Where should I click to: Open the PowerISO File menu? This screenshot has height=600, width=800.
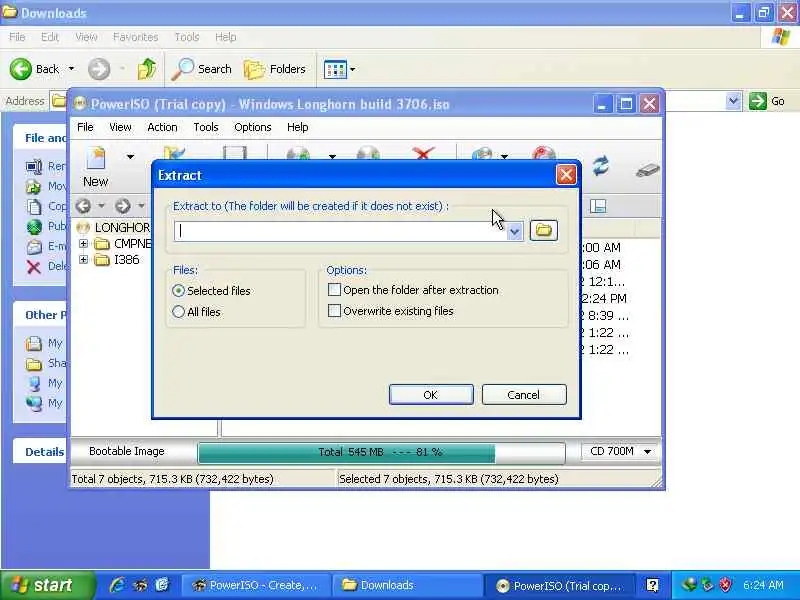(x=85, y=127)
